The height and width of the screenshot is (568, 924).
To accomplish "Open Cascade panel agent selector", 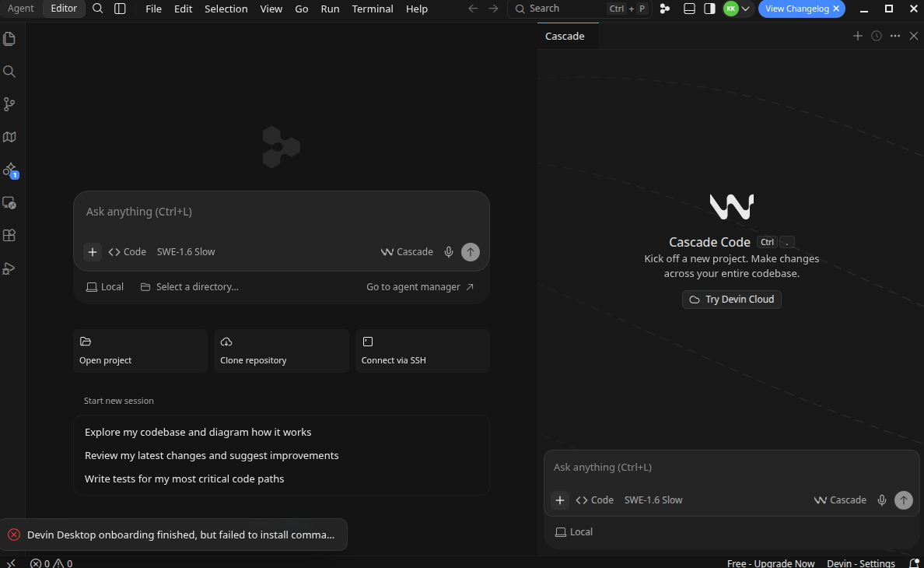I will coord(840,500).
